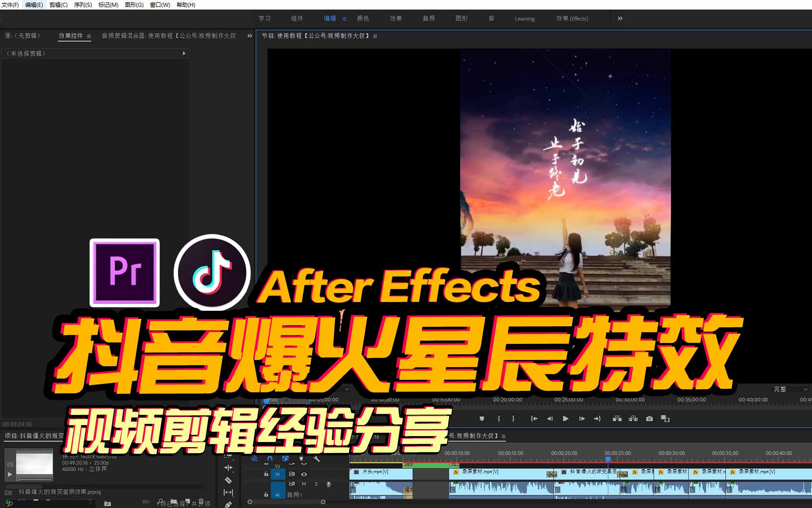Add a marker in the Program monitor
The height and width of the screenshot is (508, 812).
[x=481, y=419]
